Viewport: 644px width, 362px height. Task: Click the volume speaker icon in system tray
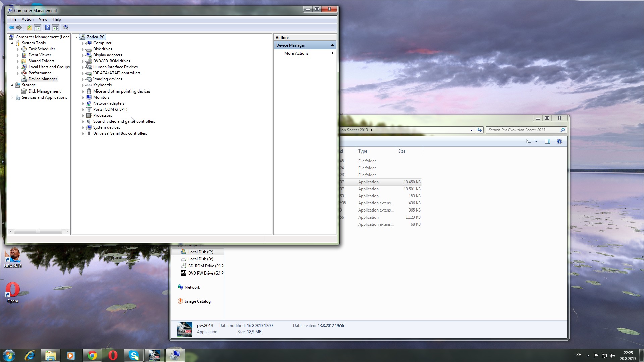[x=612, y=356]
